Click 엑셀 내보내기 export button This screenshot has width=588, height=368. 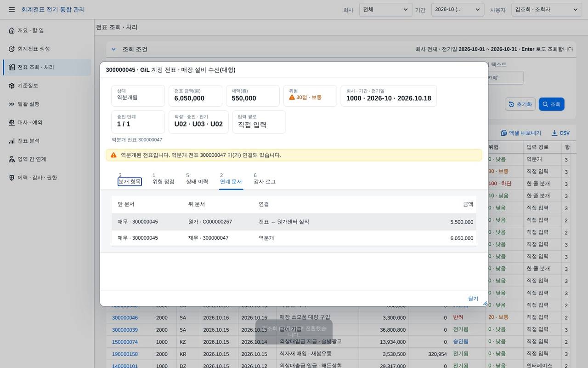521,133
